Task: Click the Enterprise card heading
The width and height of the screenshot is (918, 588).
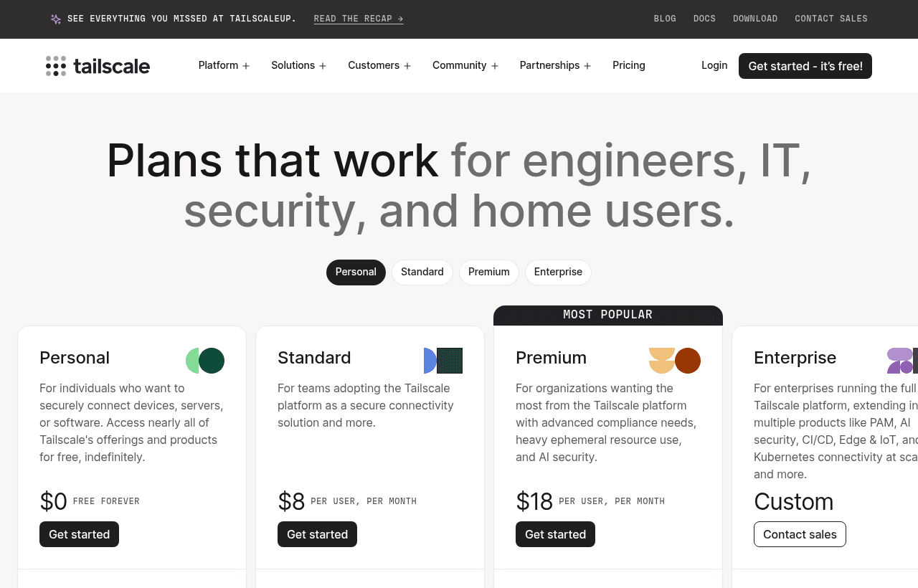Action: click(795, 358)
